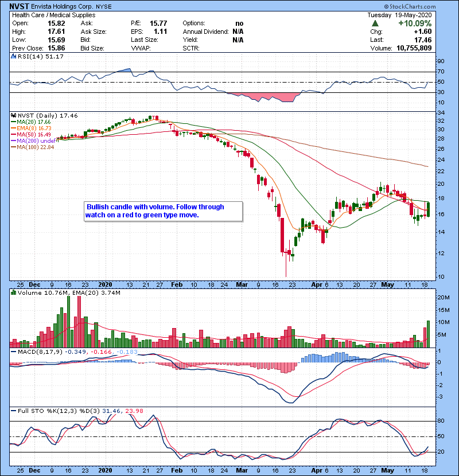Click the Health Care / Medical Supplies sector text
The height and width of the screenshot is (476, 459).
point(54,15)
